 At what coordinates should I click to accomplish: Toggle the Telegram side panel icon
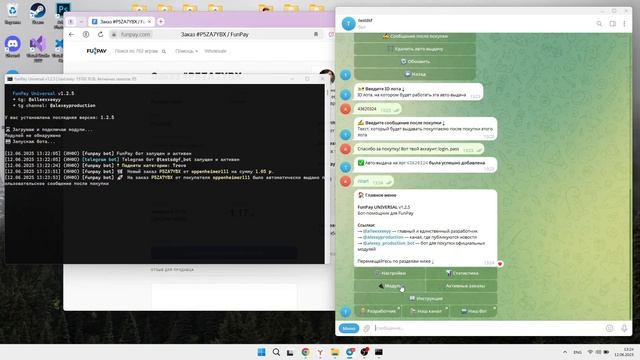point(613,24)
